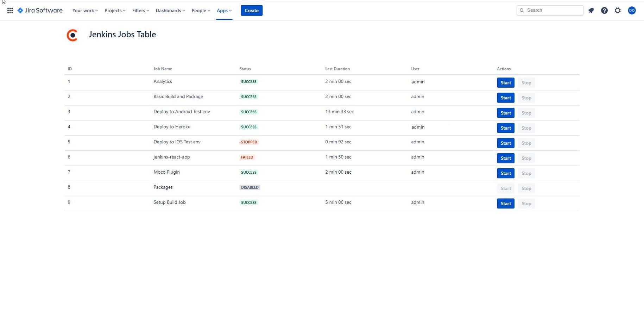Select the Analytics job name
The width and height of the screenshot is (644, 317).
[x=163, y=82]
